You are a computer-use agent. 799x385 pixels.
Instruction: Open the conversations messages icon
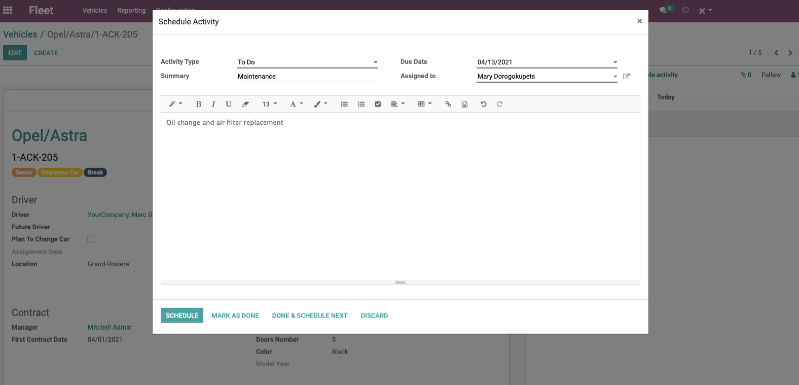click(666, 10)
